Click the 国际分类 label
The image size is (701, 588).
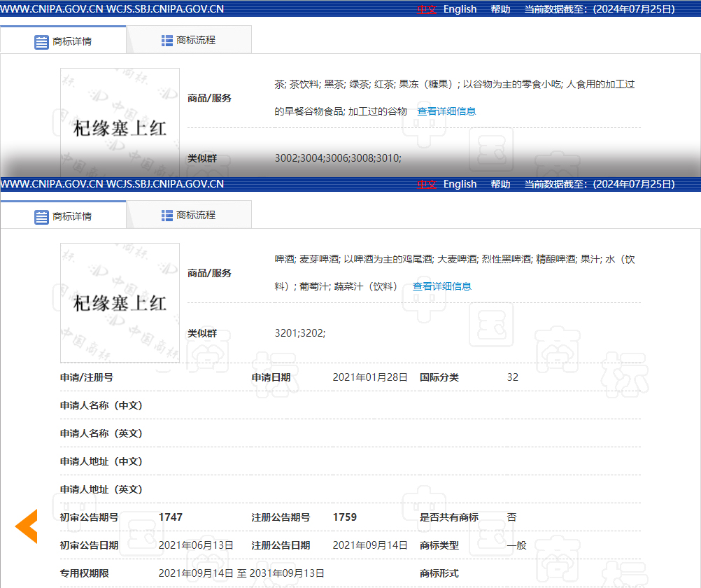pyautogui.click(x=439, y=377)
